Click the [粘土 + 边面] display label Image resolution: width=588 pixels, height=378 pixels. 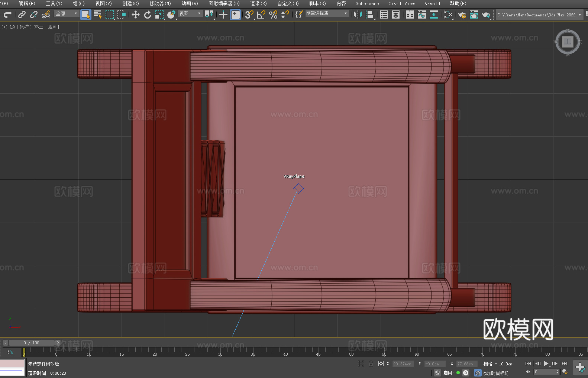pos(46,27)
